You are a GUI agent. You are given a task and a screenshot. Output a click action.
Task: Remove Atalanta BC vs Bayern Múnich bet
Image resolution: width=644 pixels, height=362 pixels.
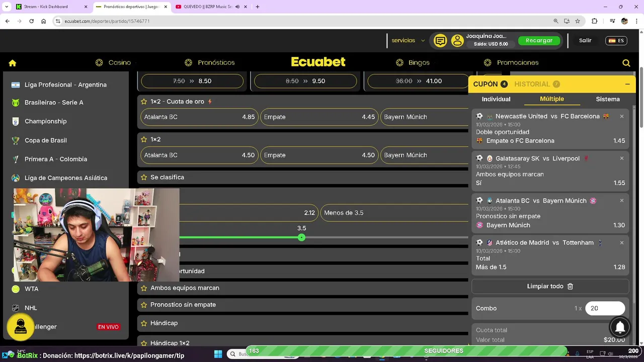(622, 201)
